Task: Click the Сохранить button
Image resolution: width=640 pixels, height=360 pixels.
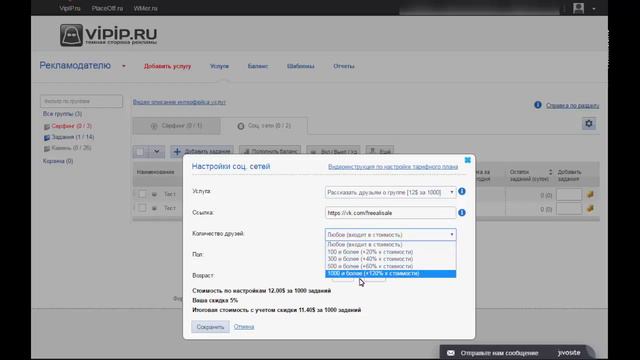Action: (x=210, y=327)
